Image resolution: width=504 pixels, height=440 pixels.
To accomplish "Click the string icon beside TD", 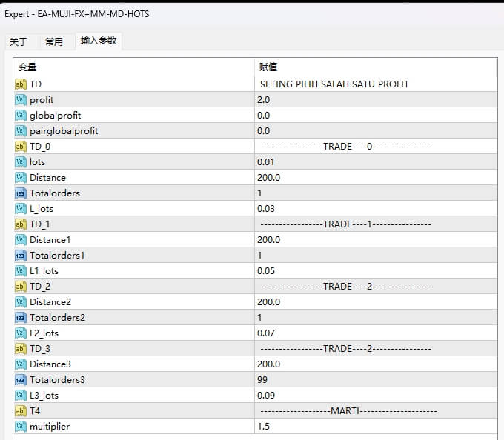I will (20, 84).
